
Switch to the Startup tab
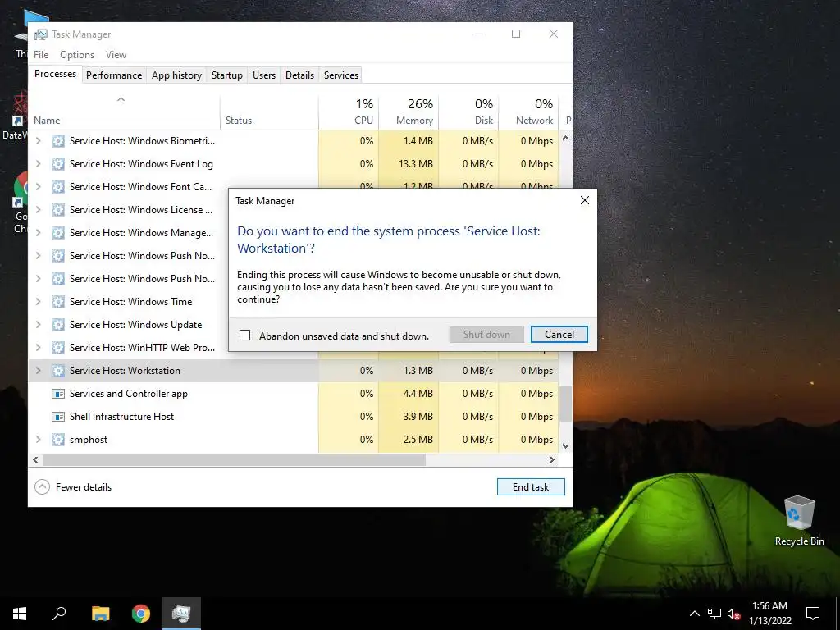click(x=227, y=75)
